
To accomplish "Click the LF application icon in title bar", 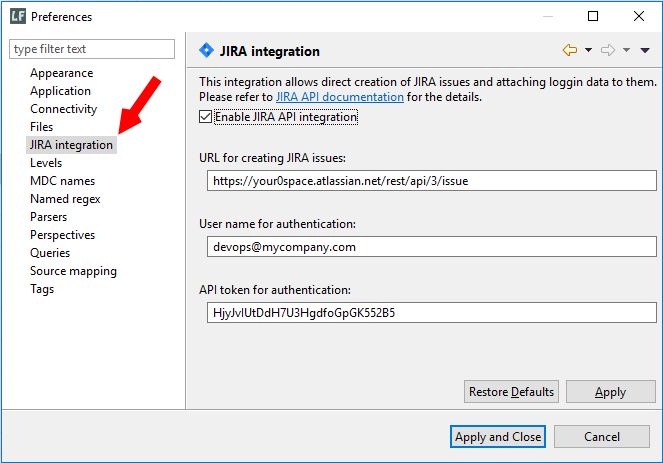I will (x=18, y=16).
